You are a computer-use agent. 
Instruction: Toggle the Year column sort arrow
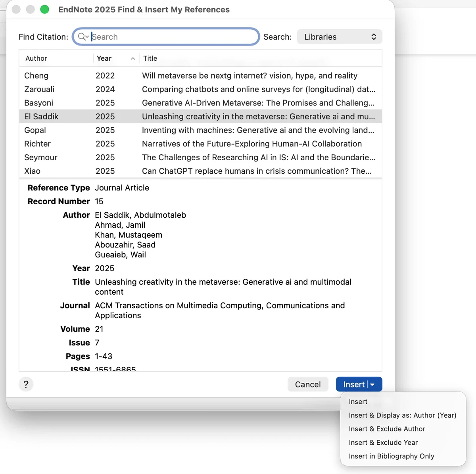pos(133,59)
